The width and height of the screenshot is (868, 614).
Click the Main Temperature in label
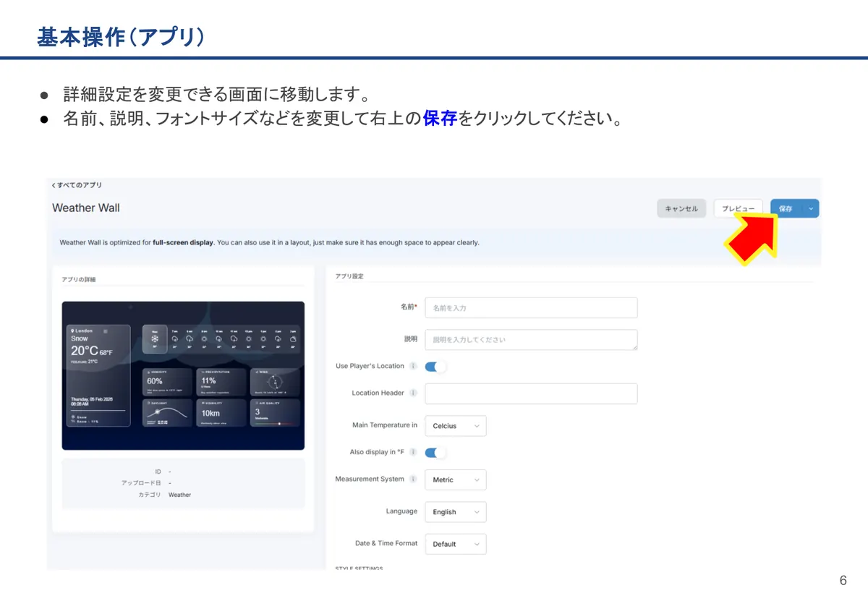pos(385,425)
